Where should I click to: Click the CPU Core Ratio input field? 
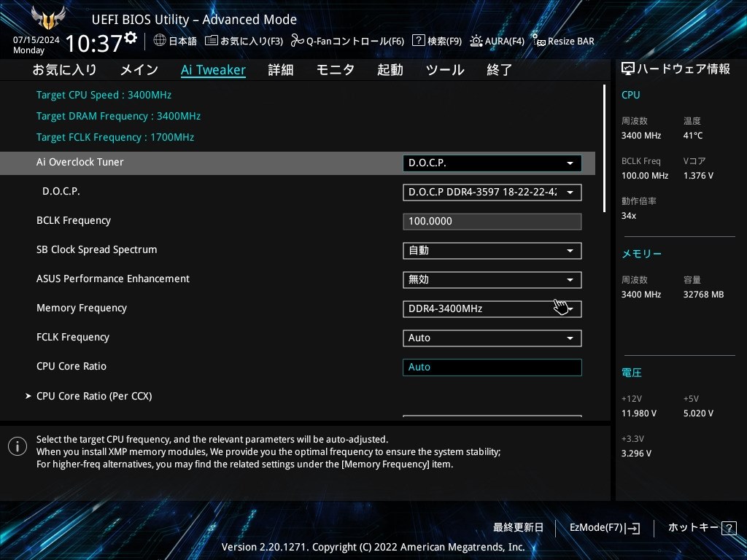tap(492, 367)
